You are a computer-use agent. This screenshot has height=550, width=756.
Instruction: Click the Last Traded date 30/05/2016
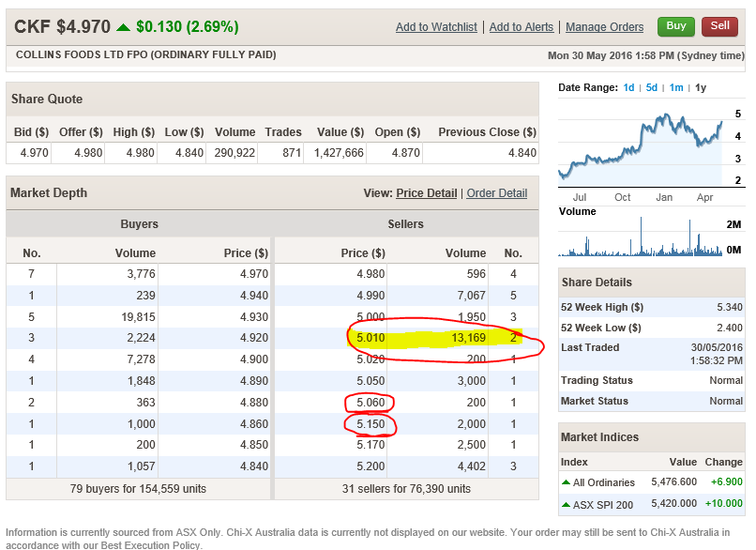point(717,348)
